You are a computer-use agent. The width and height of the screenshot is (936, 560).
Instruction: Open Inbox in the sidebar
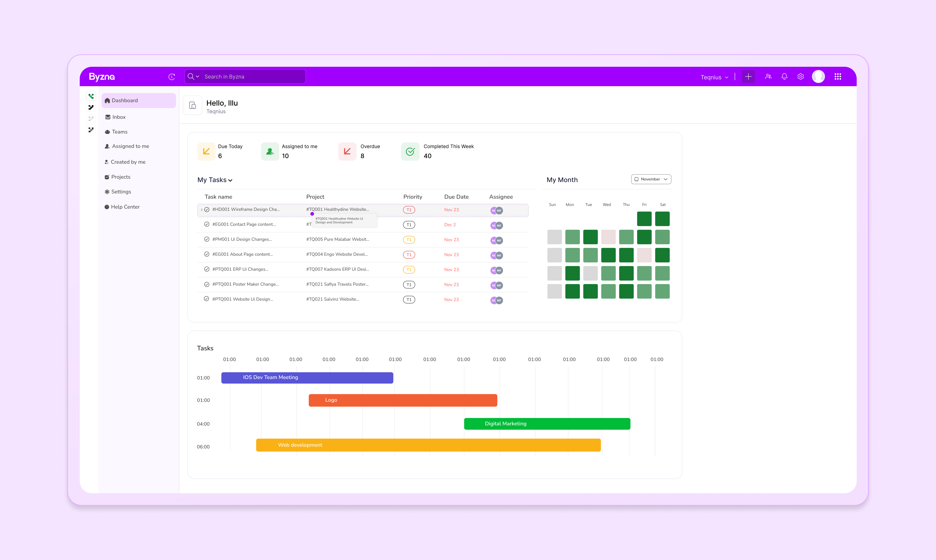[x=119, y=117]
